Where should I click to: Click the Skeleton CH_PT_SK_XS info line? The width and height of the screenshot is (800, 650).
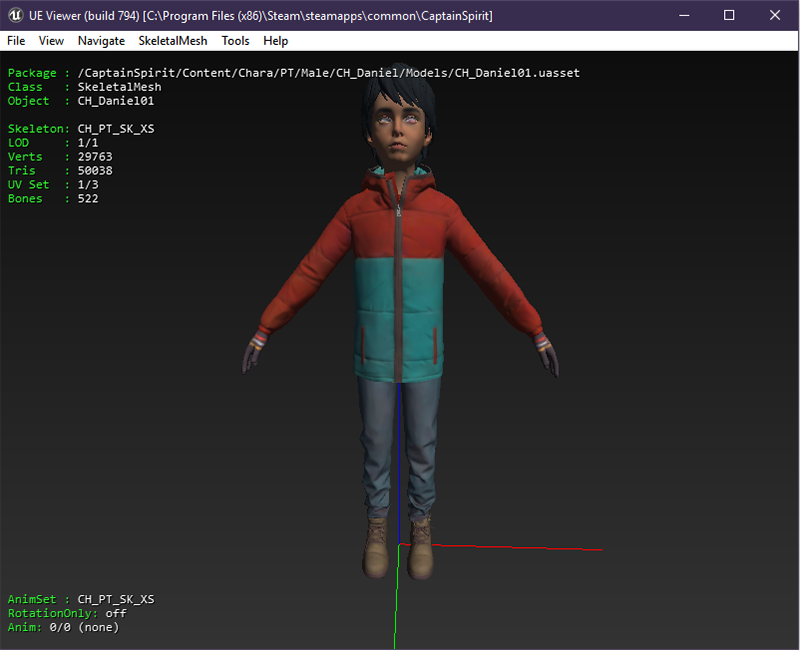[x=81, y=129]
